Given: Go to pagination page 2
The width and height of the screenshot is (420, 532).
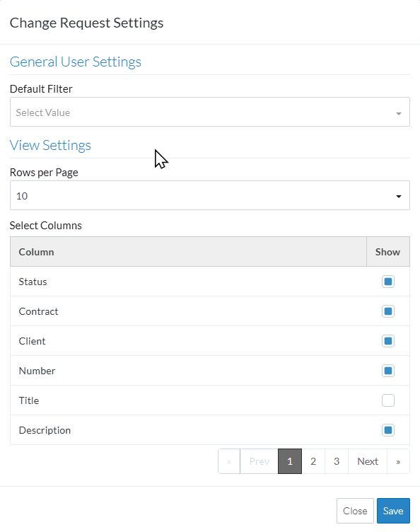Looking at the screenshot, I should coord(313,461).
